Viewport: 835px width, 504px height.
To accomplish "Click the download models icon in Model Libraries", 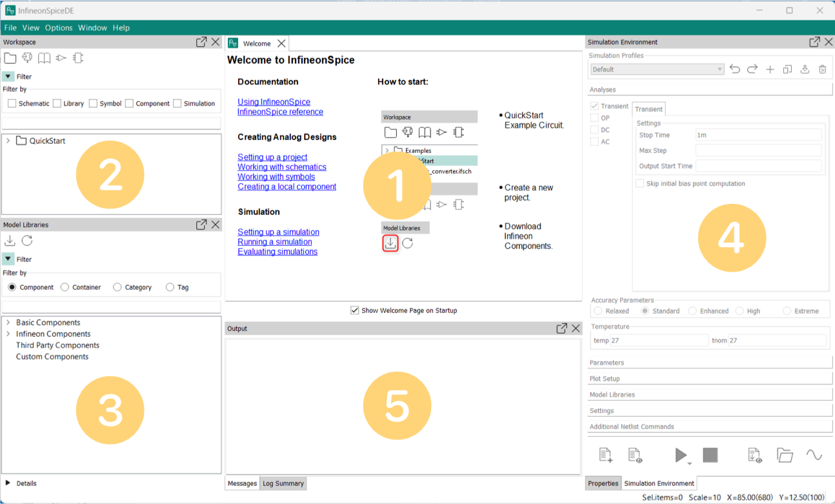I will pos(10,241).
